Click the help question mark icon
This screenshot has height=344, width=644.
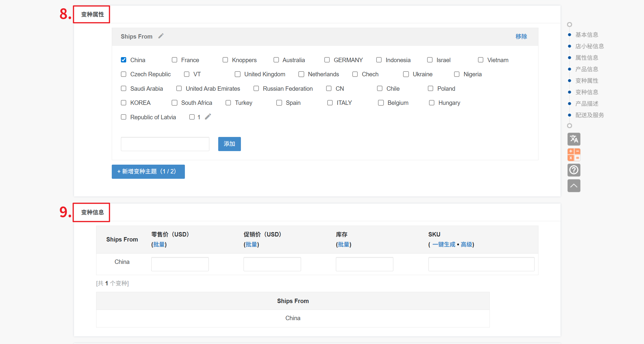coord(574,170)
